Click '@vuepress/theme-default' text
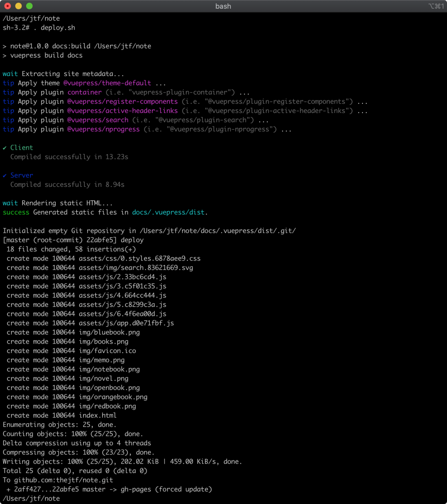This screenshot has height=504, width=447. pos(107,83)
